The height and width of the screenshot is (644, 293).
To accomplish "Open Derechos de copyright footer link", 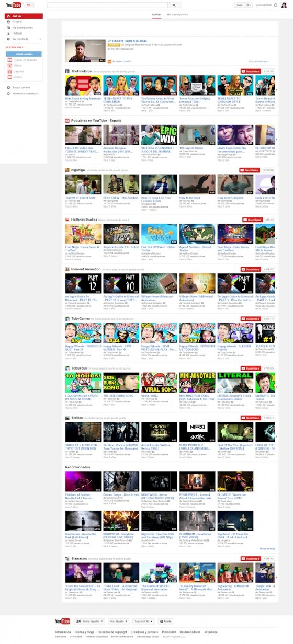I will click(x=112, y=631).
